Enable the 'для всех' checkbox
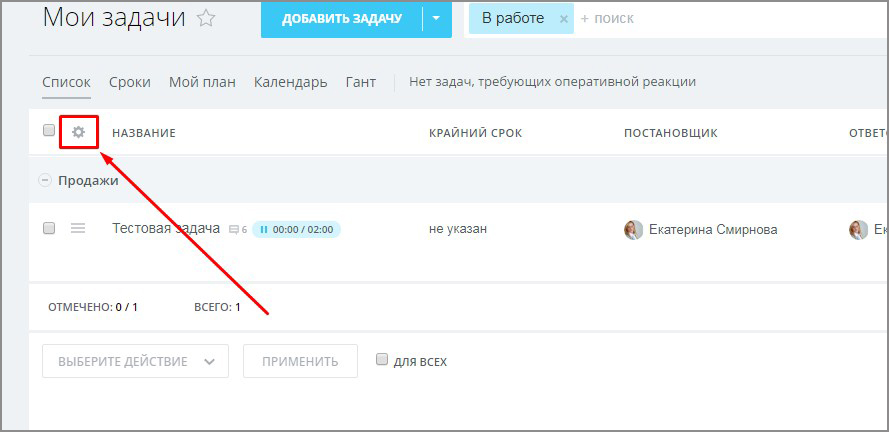 click(381, 360)
